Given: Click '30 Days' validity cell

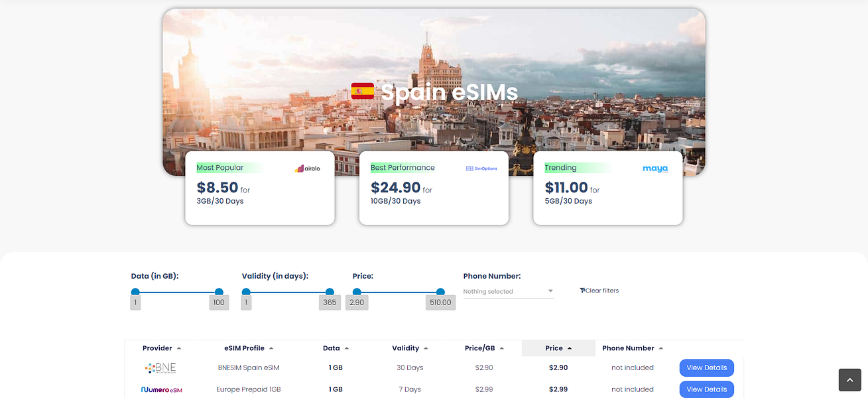Looking at the screenshot, I should (410, 367).
